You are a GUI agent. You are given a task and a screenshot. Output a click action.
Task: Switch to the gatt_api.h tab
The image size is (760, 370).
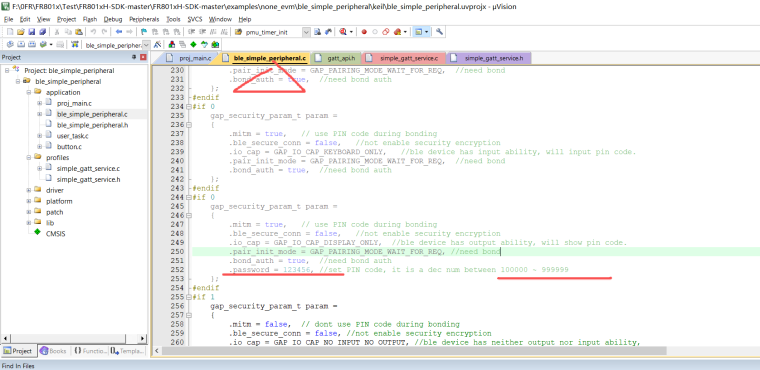coord(335,58)
